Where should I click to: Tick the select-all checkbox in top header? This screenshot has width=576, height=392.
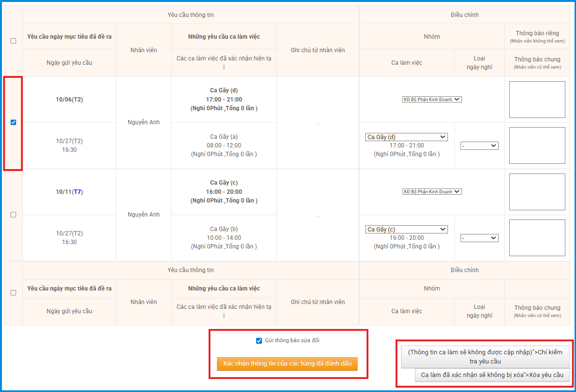(x=14, y=41)
